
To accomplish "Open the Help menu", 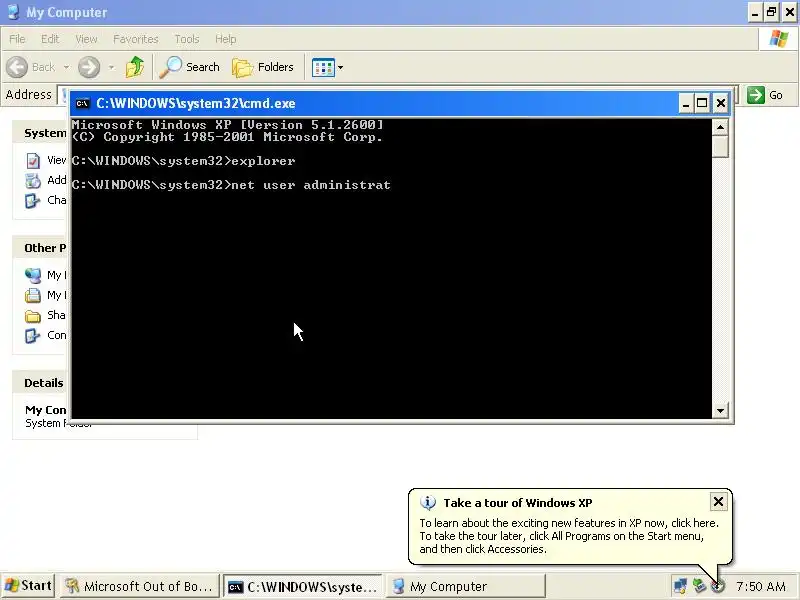I will 226,39.
